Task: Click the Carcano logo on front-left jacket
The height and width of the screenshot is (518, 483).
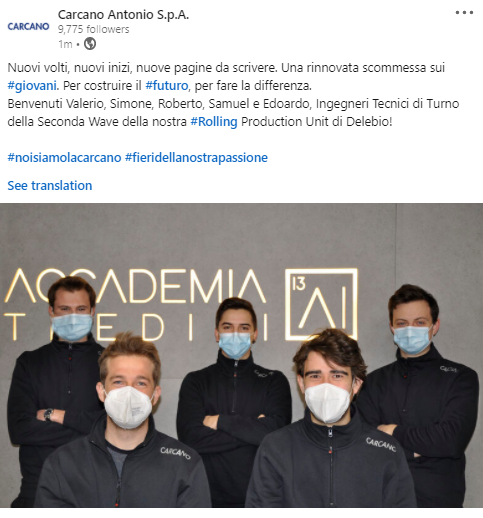Action: (175, 453)
